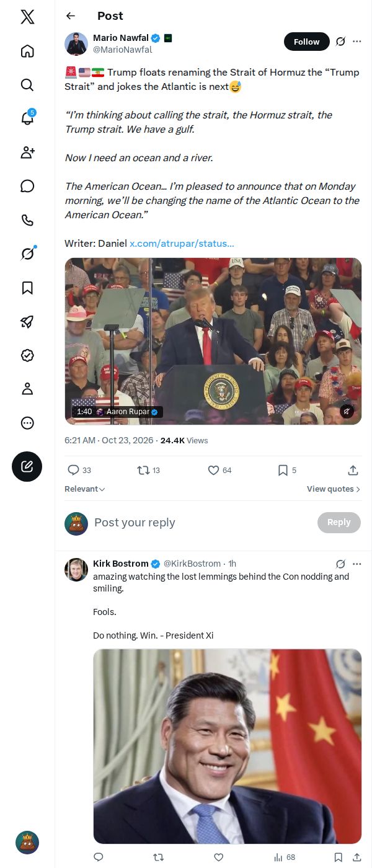Open the Grok icon in sidebar
372x868 pixels.
(27, 254)
